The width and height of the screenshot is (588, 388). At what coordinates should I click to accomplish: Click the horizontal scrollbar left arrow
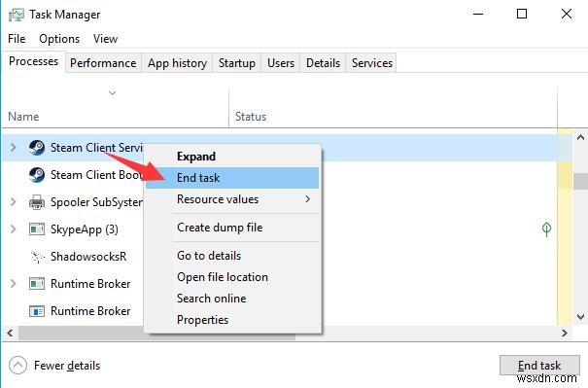[x=10, y=333]
